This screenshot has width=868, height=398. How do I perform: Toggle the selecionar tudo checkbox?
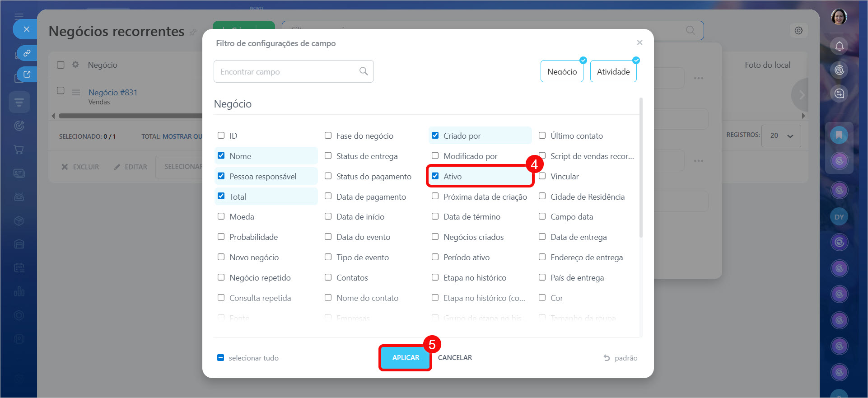click(x=221, y=358)
